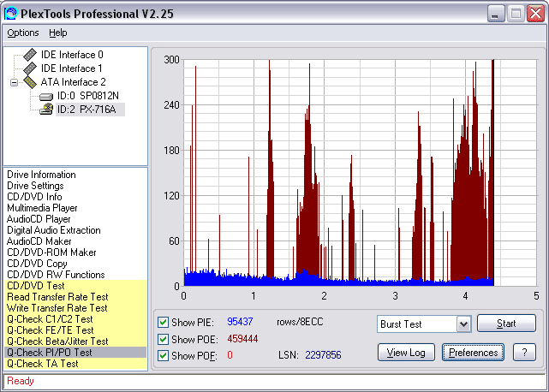Click the LSN value 2297856

click(x=323, y=355)
